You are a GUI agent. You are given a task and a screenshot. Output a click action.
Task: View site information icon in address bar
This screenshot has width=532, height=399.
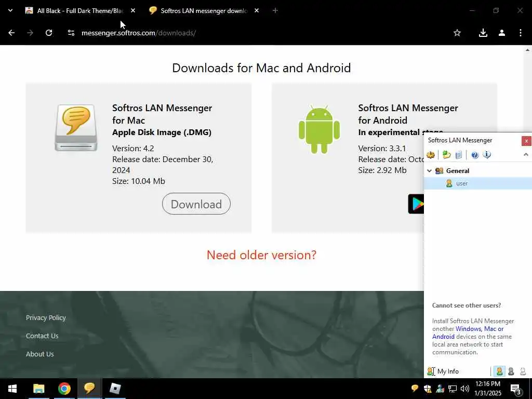(x=71, y=33)
